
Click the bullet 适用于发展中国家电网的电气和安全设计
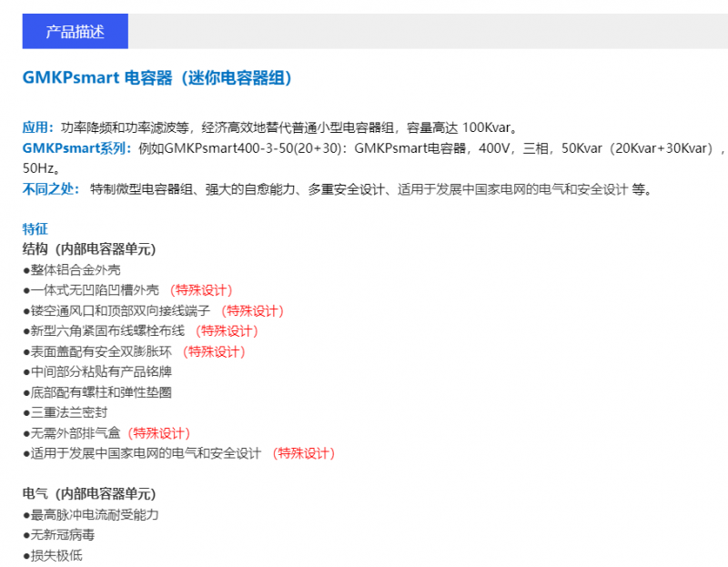(143, 453)
